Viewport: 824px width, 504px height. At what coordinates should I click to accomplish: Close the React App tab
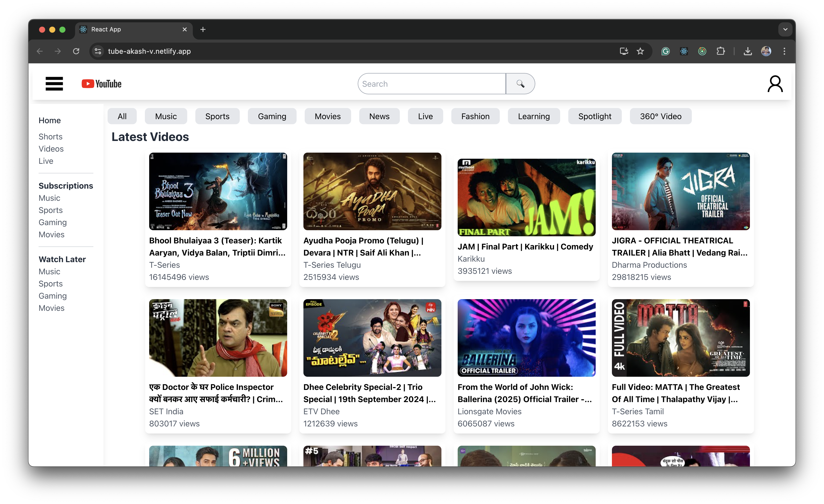[185, 29]
